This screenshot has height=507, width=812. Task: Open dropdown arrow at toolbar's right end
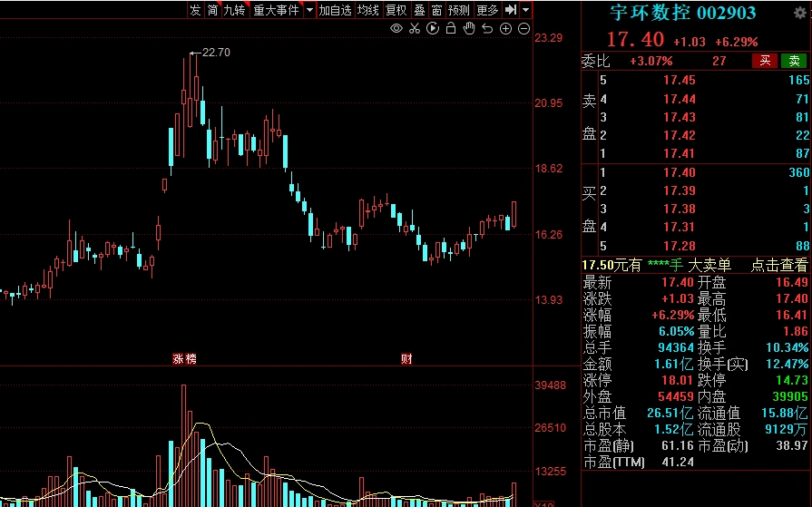click(x=526, y=10)
